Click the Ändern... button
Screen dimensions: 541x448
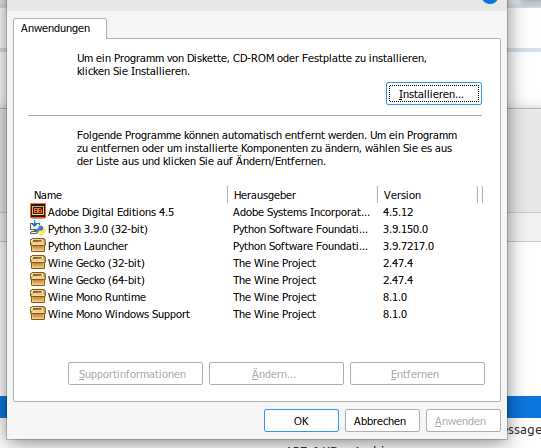pyautogui.click(x=276, y=373)
